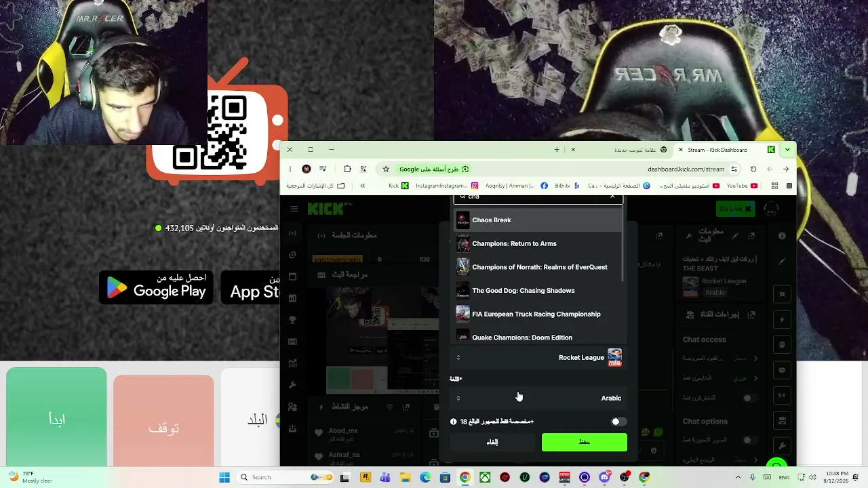
Task: Show more bookmarks with the double chevron
Action: coord(363,186)
